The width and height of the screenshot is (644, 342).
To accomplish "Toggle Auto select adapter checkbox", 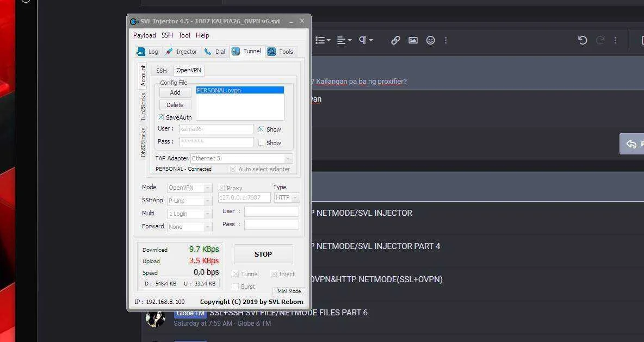I will click(233, 169).
